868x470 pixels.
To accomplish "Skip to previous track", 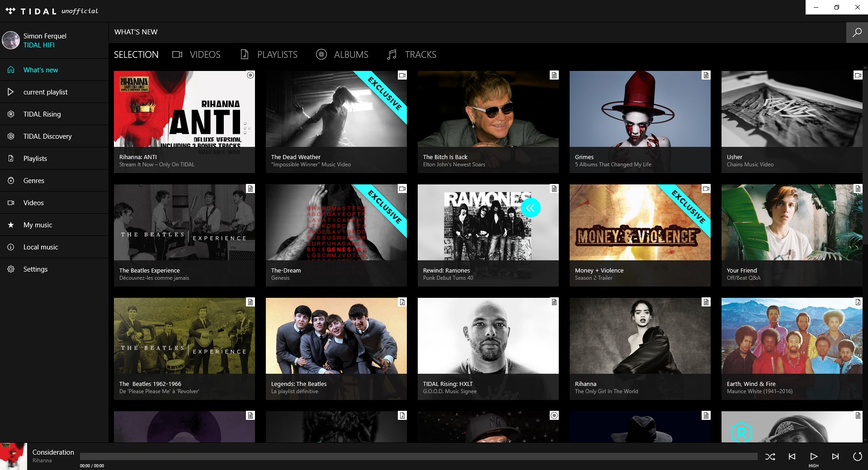I will coord(792,456).
